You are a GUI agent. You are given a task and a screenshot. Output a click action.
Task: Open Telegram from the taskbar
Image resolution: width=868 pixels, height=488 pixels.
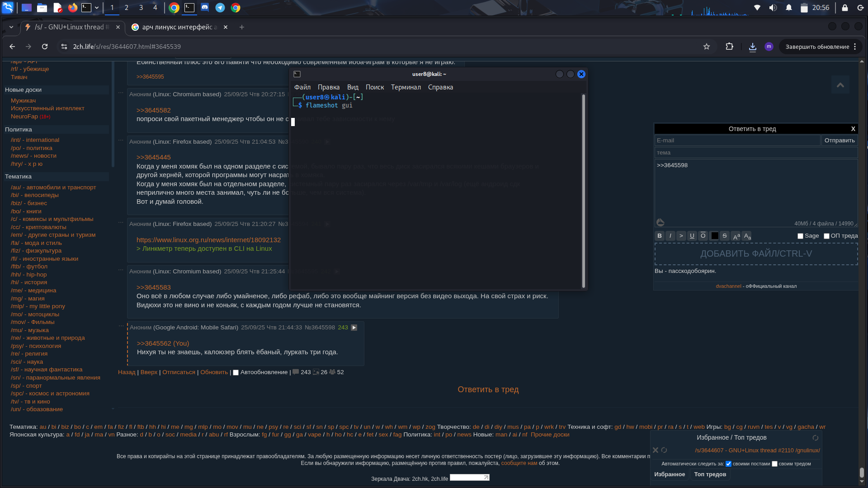[220, 8]
